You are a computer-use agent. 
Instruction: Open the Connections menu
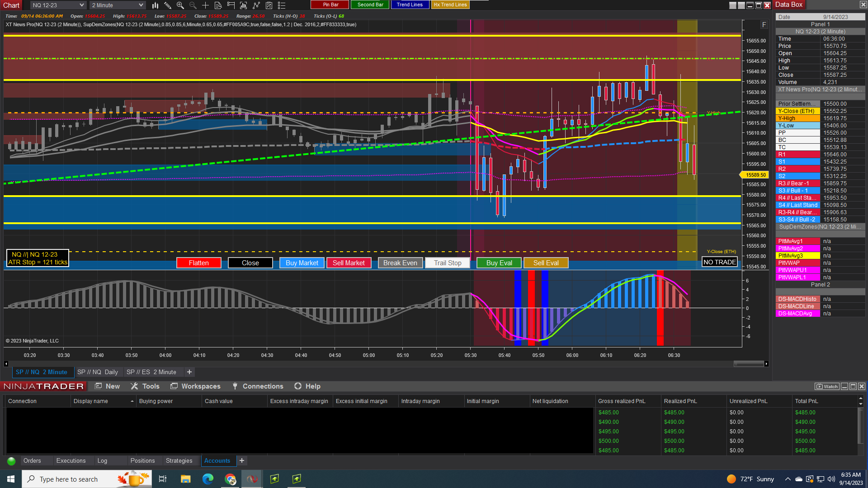coord(258,386)
